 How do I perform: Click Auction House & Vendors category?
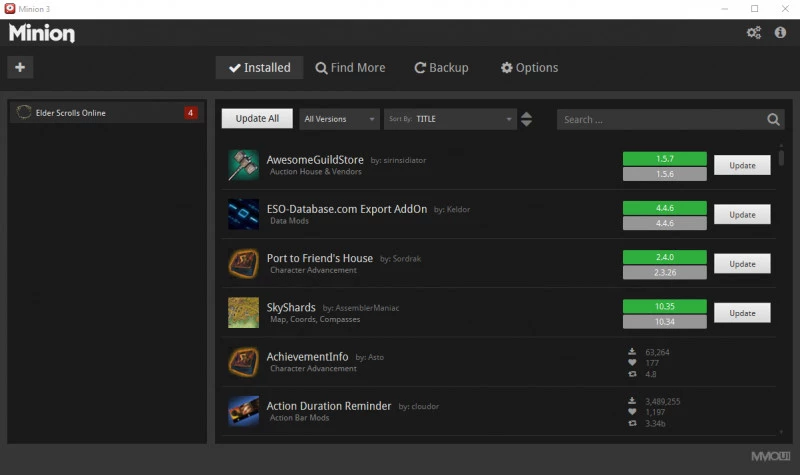(315, 172)
